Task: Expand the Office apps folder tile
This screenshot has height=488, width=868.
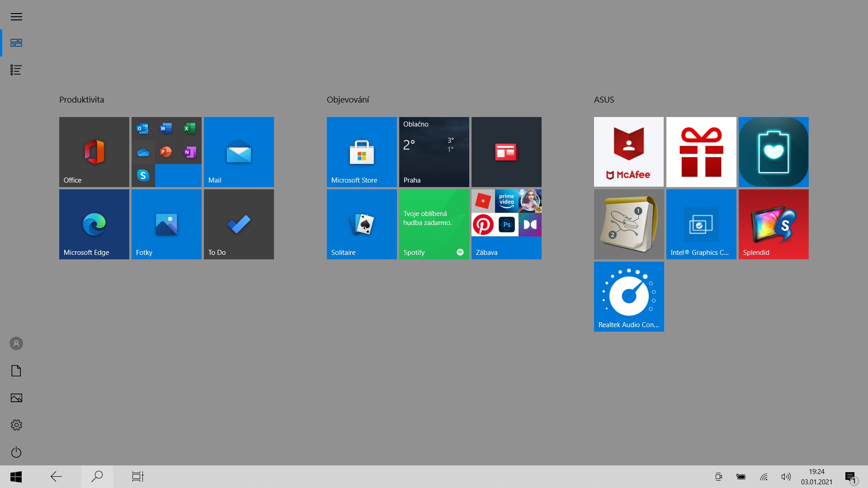Action: point(166,152)
